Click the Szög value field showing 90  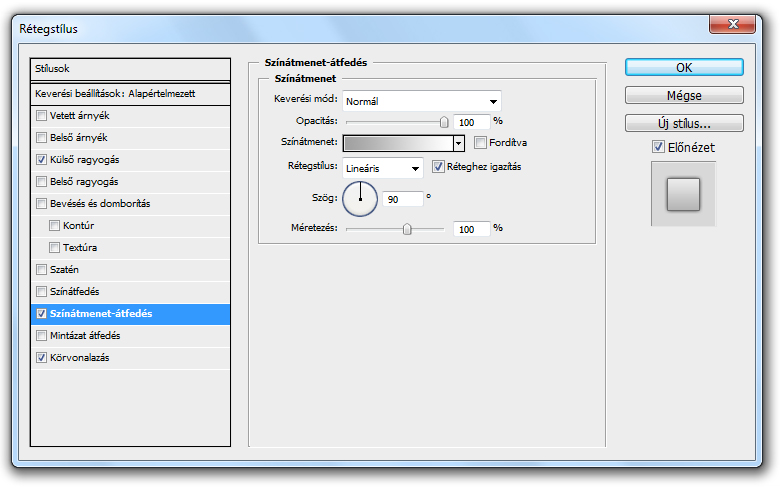coord(403,199)
